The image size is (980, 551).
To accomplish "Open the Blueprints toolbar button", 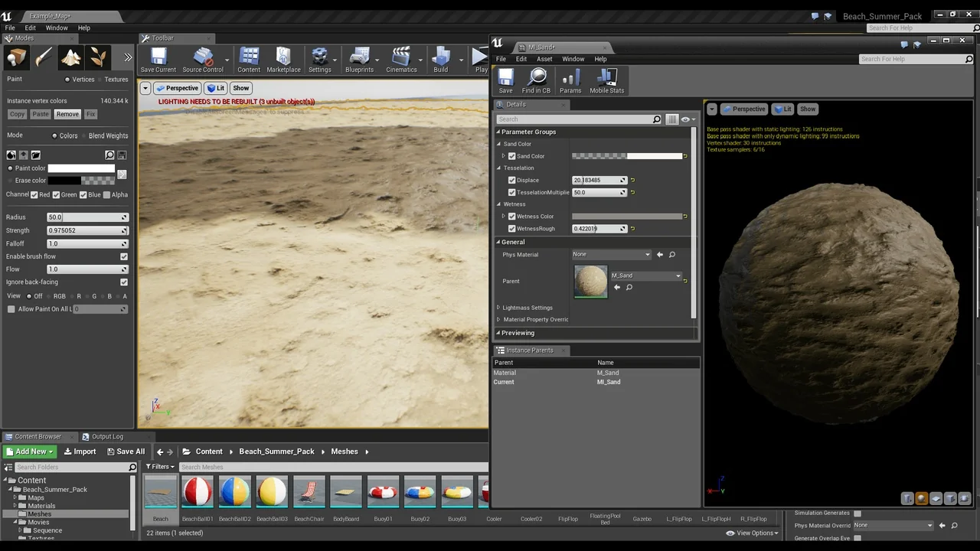I will coord(359,60).
